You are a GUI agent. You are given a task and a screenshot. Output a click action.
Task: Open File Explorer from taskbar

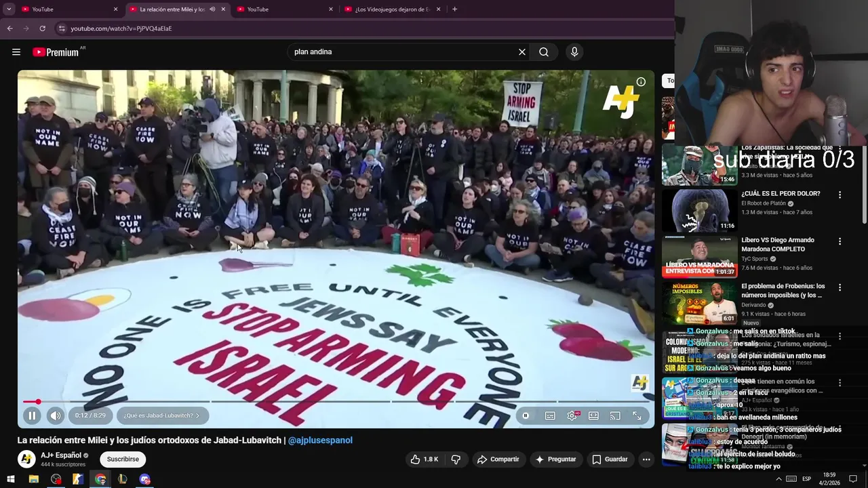point(33,479)
